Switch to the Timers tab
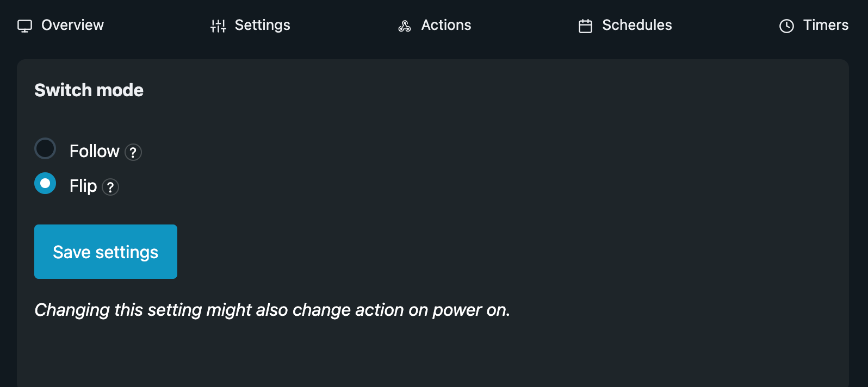868x387 pixels. tap(814, 25)
